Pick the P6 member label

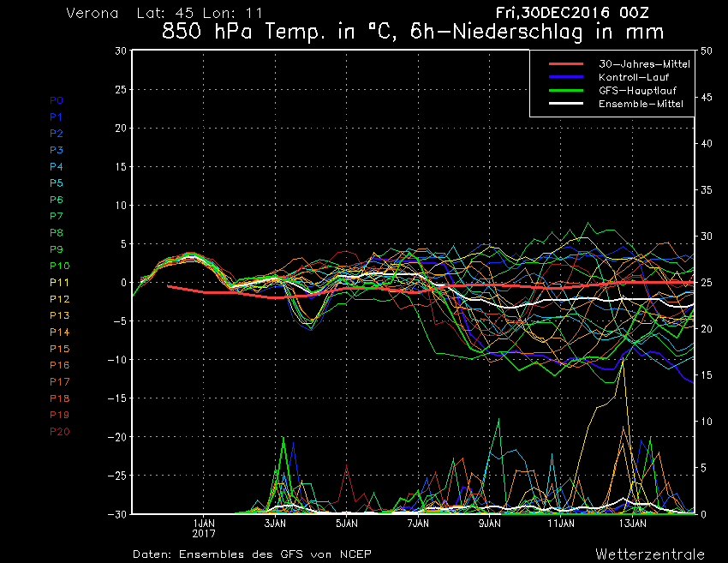57,200
